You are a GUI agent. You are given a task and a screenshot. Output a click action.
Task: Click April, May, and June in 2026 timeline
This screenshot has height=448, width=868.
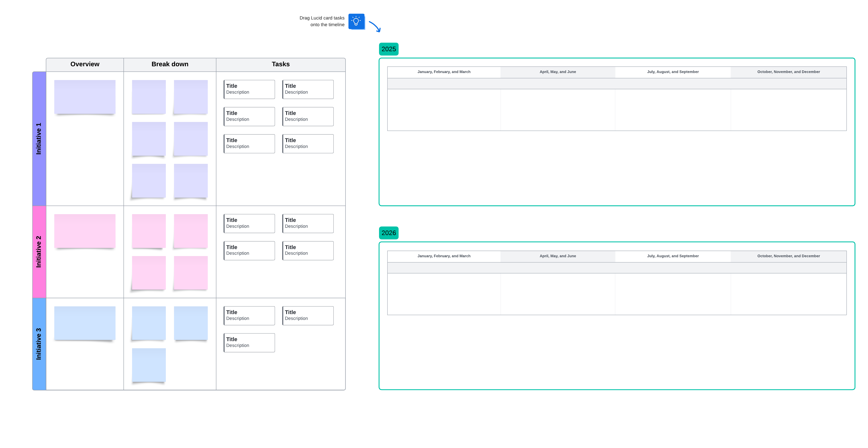(558, 256)
